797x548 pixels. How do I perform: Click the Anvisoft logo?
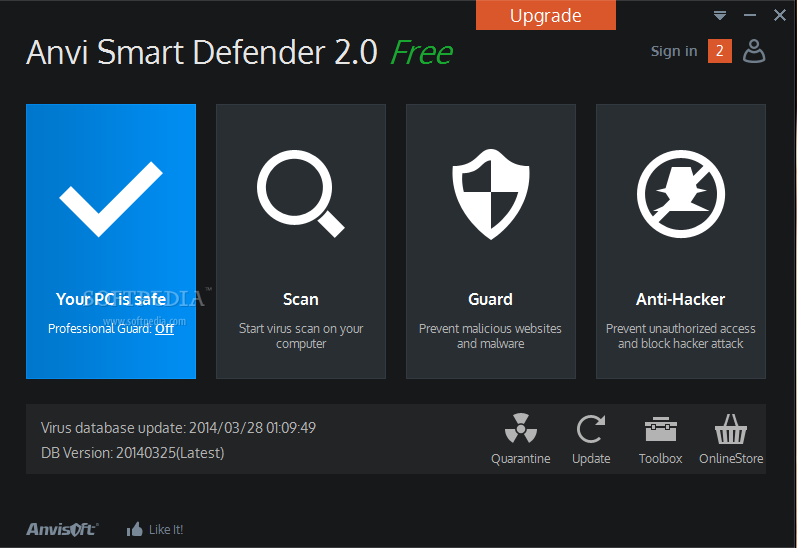(62, 529)
